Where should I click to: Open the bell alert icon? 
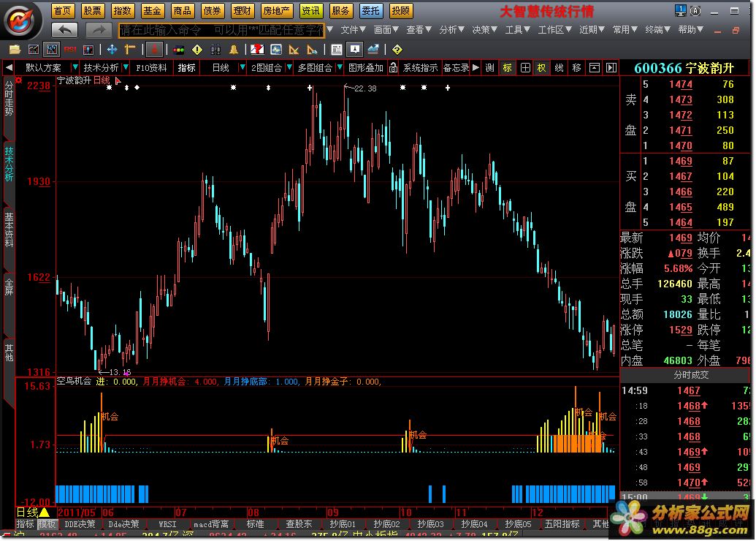[234, 50]
